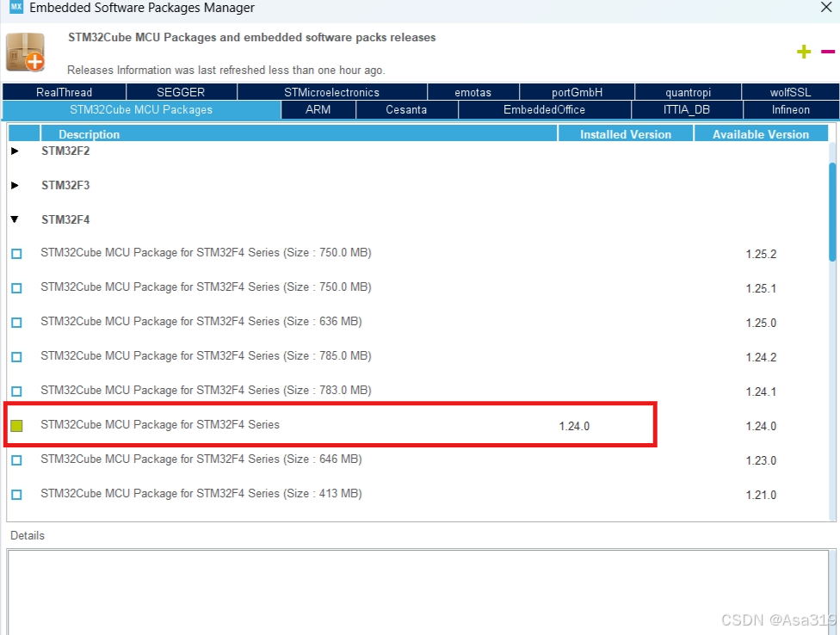Click the package box icon
The image size is (840, 635).
tap(25, 52)
